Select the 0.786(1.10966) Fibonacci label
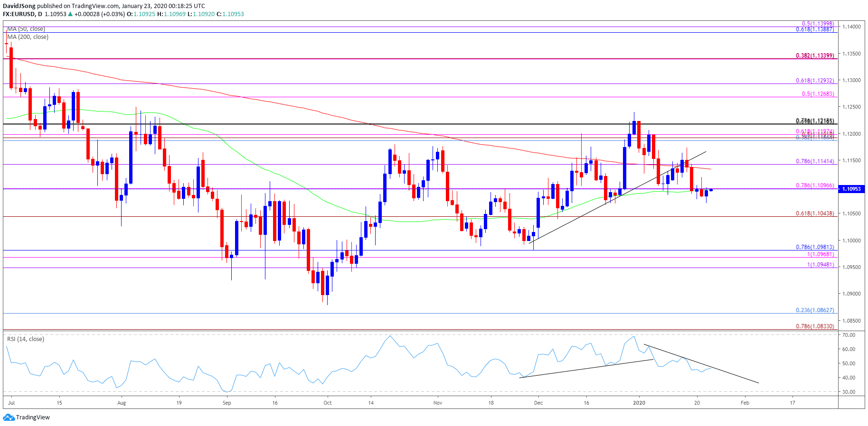 pos(815,185)
